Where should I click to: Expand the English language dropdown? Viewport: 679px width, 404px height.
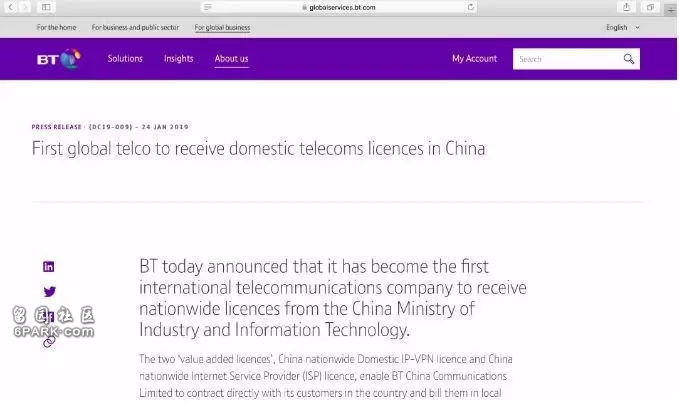[622, 27]
